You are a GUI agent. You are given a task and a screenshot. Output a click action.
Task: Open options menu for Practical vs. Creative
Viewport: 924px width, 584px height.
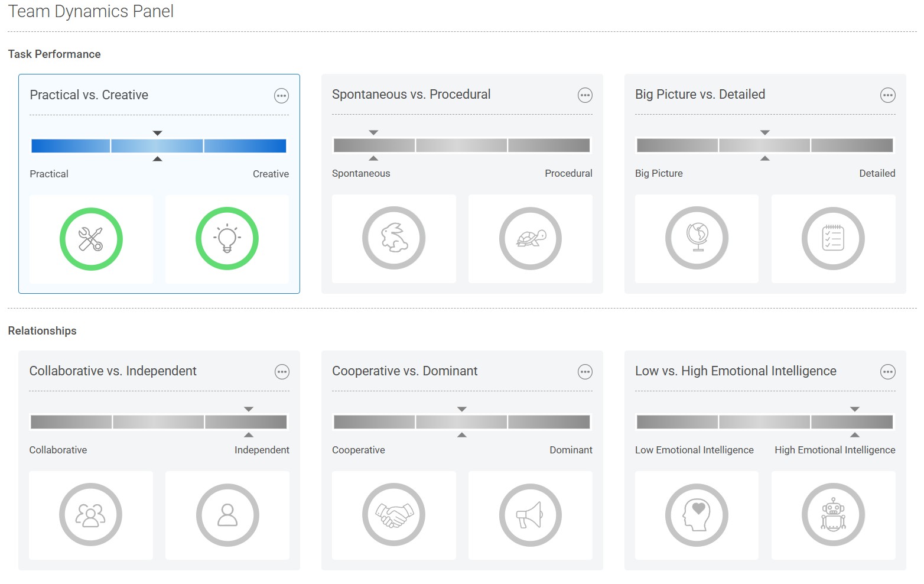click(x=282, y=96)
